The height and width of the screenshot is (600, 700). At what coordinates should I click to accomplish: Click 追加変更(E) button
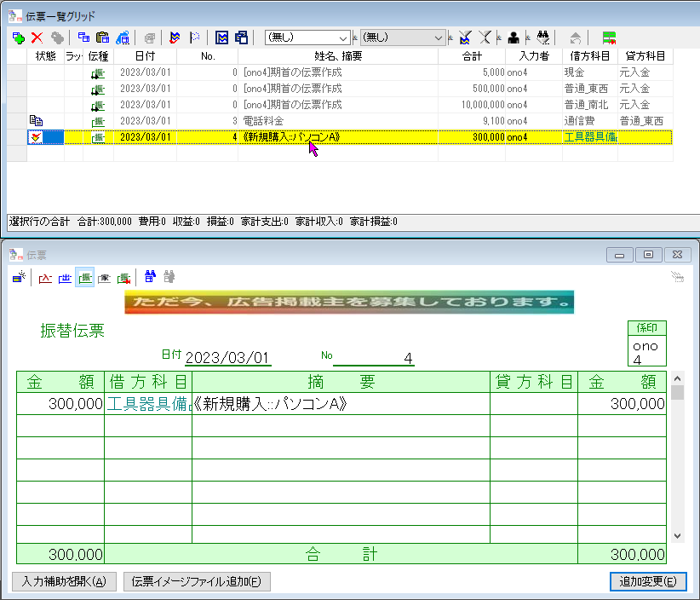tap(648, 582)
